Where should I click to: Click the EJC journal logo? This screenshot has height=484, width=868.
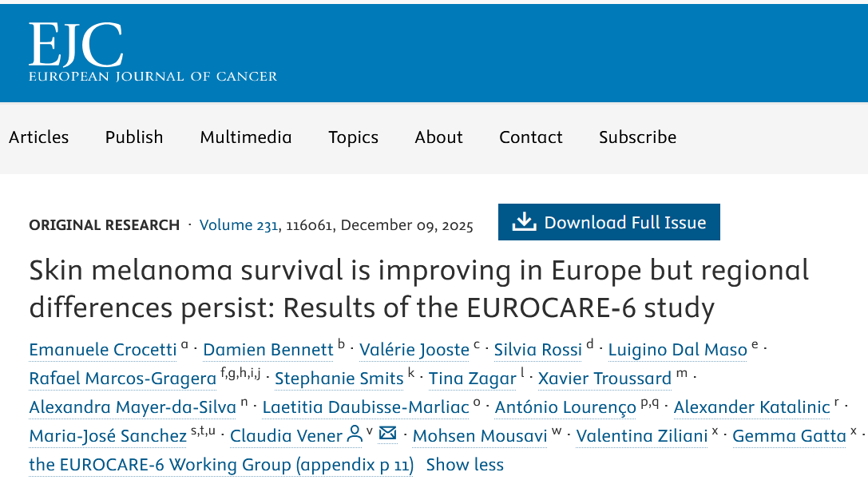(x=153, y=53)
